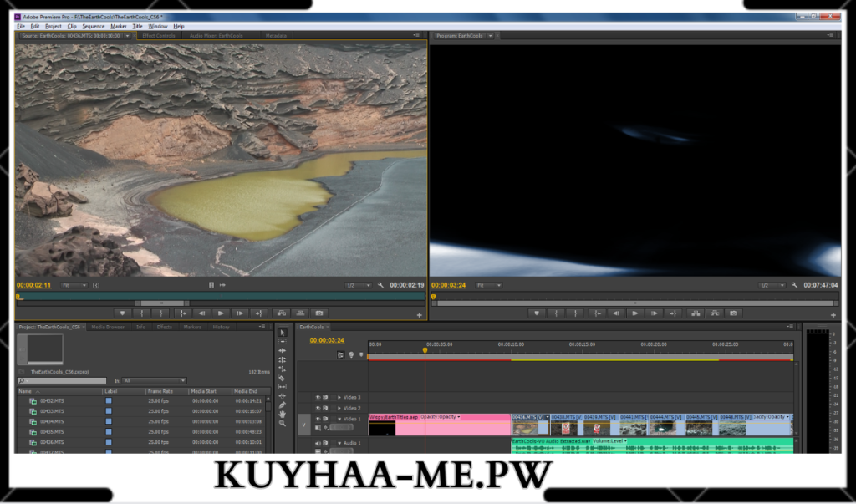Open the Clip menu

point(72,26)
